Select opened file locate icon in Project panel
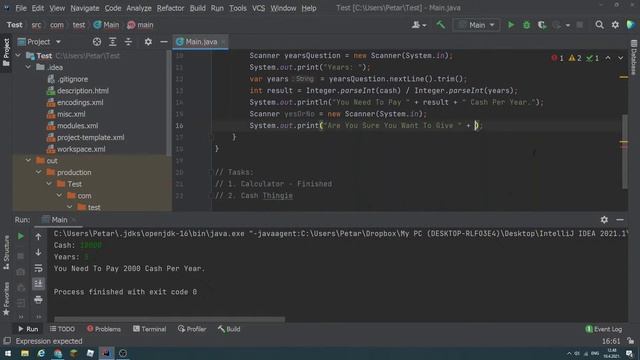640x360 pixels. (97, 42)
